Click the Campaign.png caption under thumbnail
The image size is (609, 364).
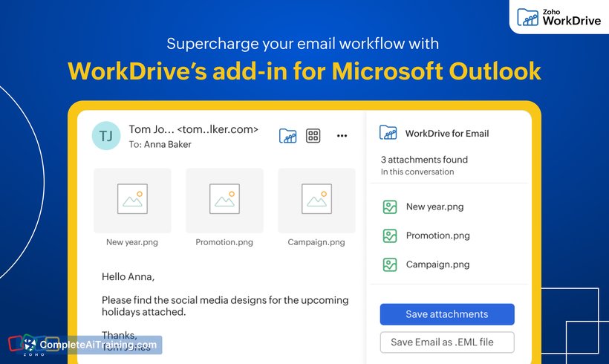pos(316,242)
